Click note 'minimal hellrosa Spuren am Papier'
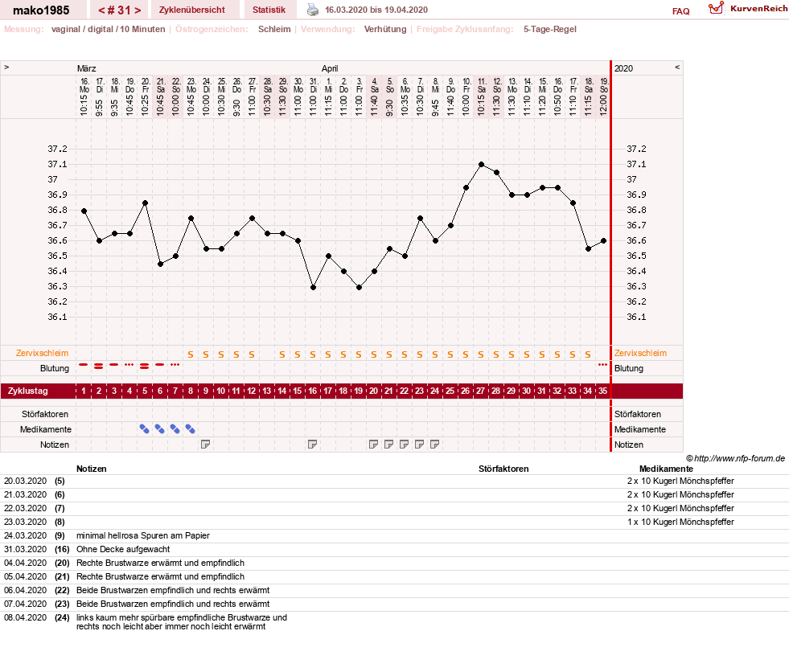Image resolution: width=789 pixels, height=672 pixels. 143,535
